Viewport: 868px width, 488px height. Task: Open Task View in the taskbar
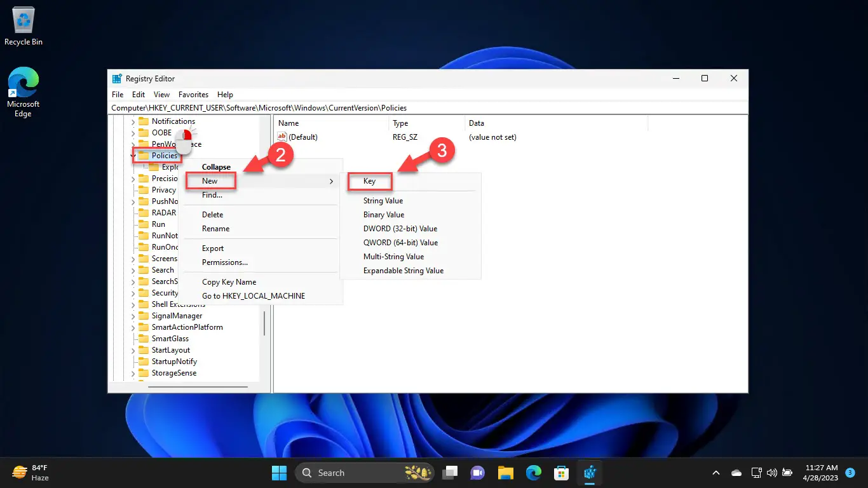[451, 473]
